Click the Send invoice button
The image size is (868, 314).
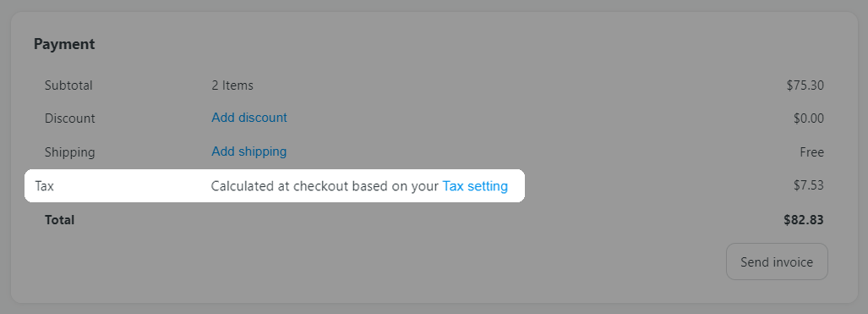pos(777,262)
